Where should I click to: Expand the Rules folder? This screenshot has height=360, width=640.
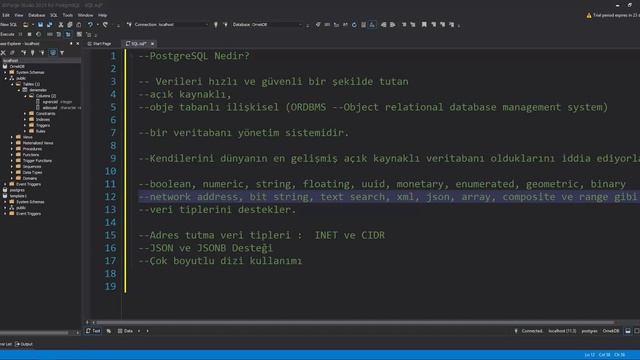point(25,131)
